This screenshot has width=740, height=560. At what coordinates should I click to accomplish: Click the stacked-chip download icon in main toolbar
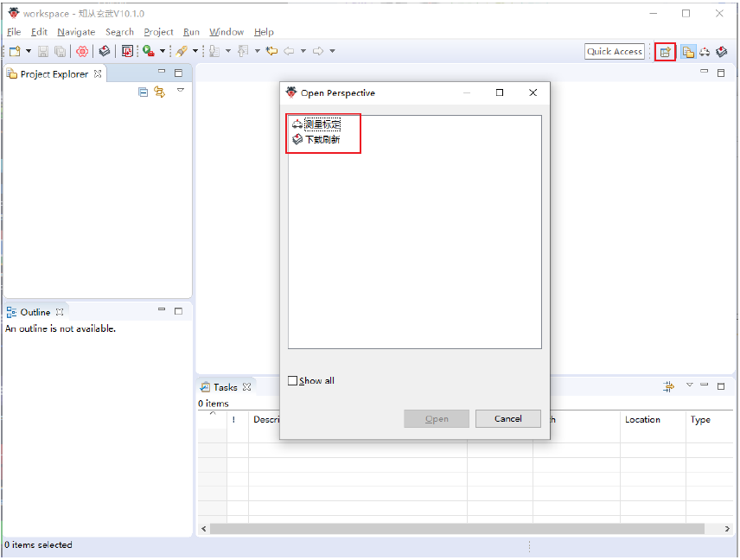tap(105, 51)
